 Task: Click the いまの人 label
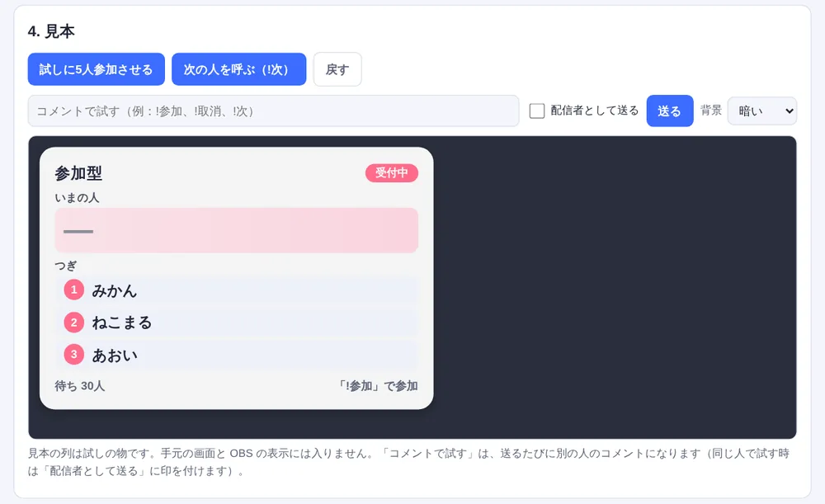click(77, 198)
